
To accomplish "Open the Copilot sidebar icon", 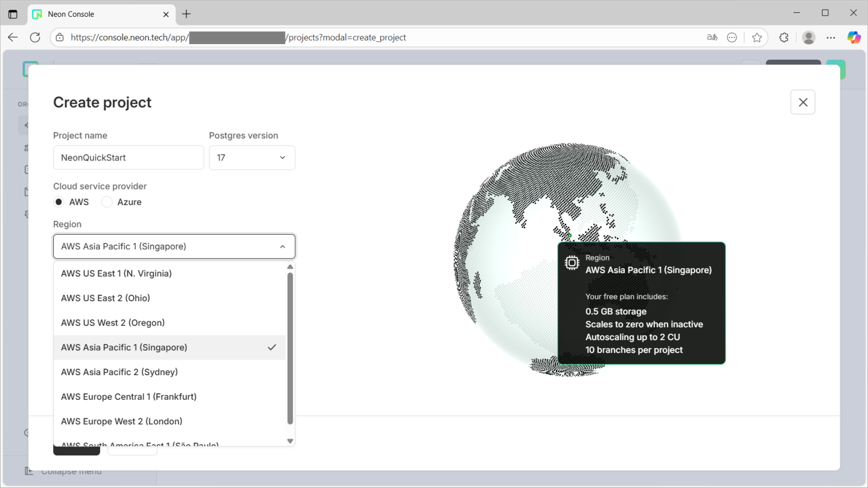I will [x=854, y=37].
